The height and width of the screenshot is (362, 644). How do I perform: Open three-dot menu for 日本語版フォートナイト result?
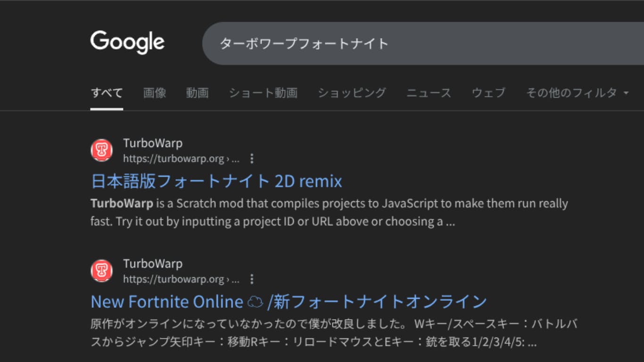click(x=252, y=158)
